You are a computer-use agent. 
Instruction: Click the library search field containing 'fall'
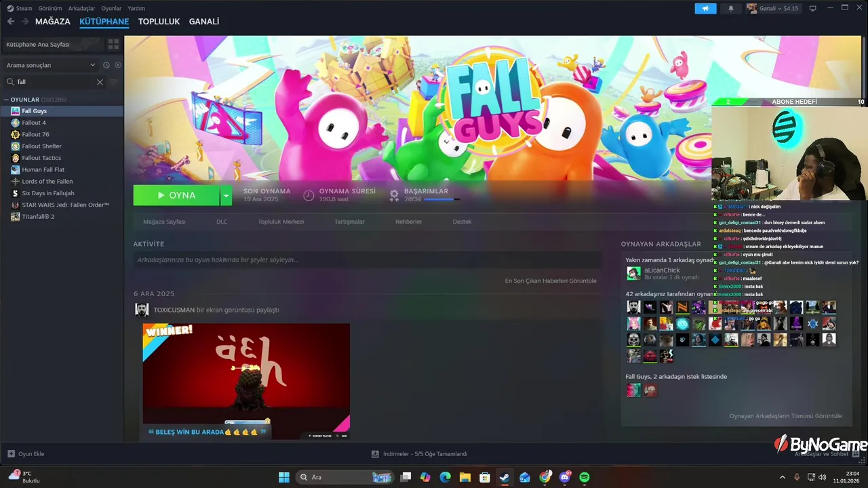pos(55,82)
